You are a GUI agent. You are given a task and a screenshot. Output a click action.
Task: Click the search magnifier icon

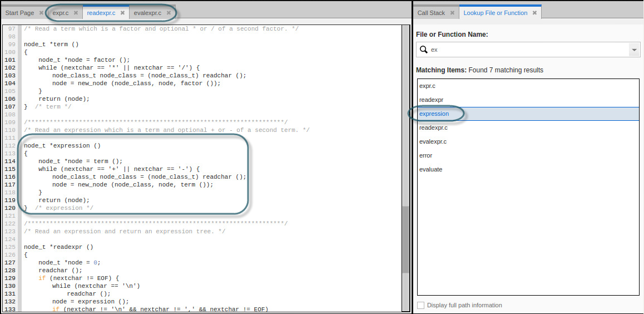pos(424,50)
